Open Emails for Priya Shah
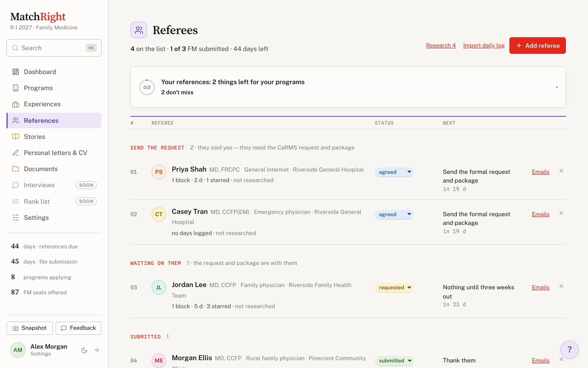 pos(541,172)
